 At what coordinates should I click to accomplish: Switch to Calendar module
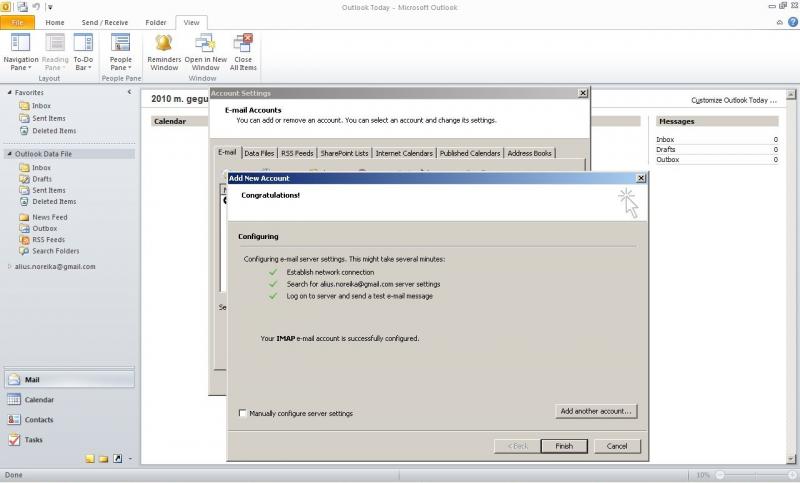point(69,399)
